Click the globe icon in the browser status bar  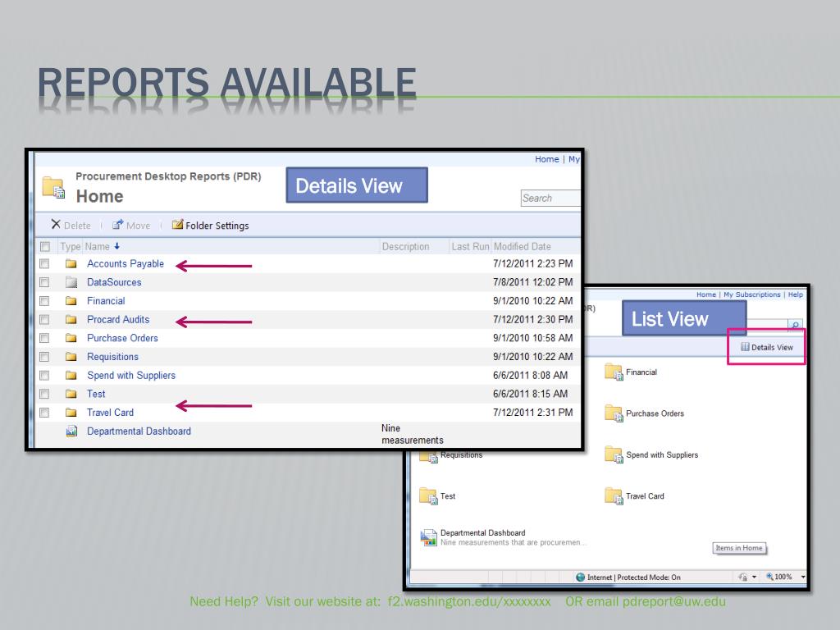click(580, 577)
